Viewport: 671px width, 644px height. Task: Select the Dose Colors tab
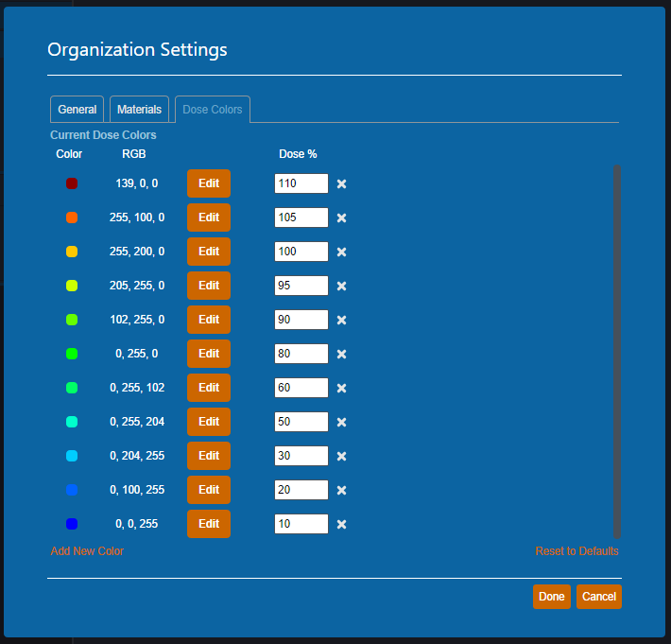click(x=213, y=110)
